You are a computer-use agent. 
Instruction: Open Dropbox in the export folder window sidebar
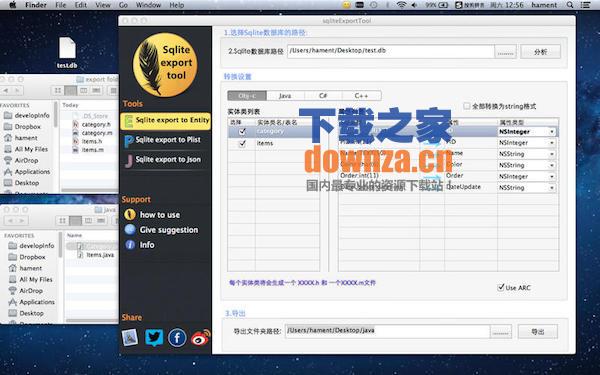pos(22,126)
